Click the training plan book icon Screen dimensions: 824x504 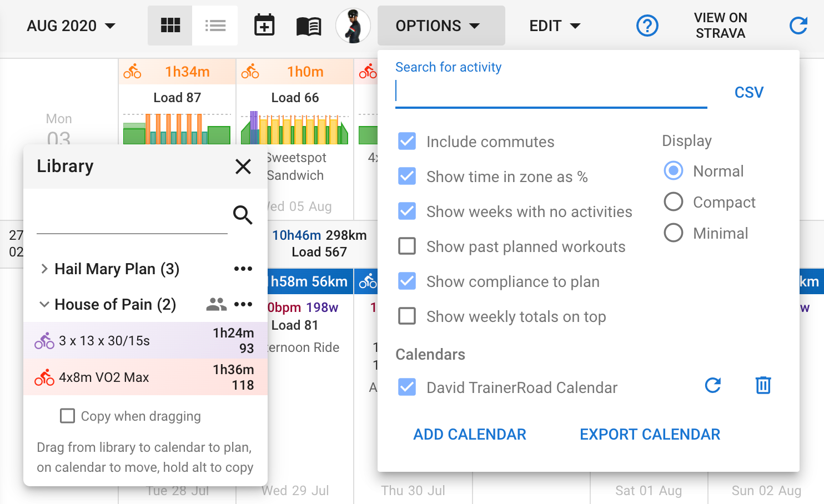coord(308,25)
